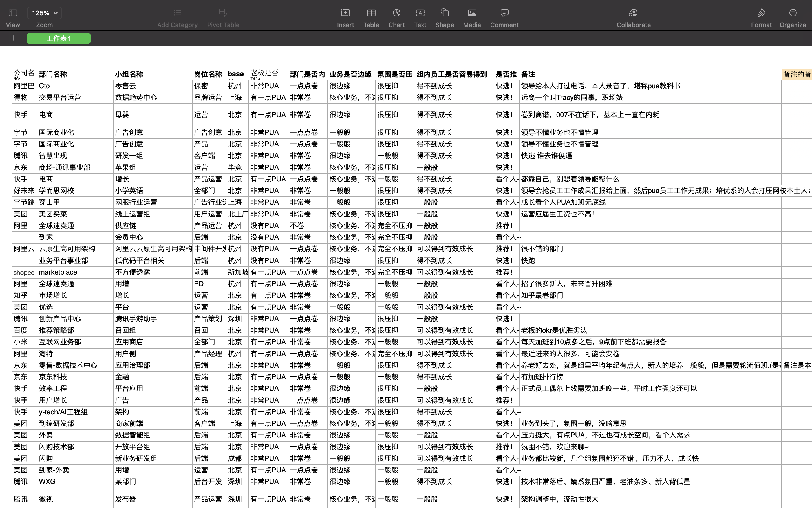This screenshot has width=812, height=508.
Task: Add a new sheet with plus button
Action: click(x=13, y=38)
